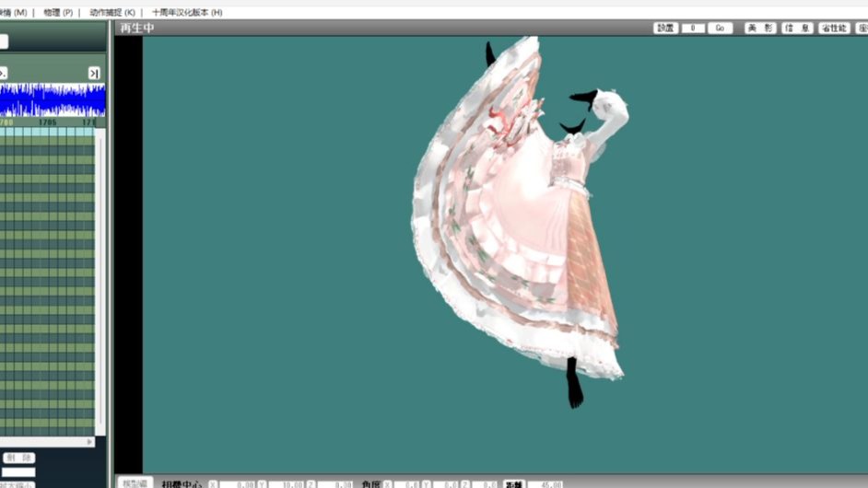Screen dimensions: 868x488
Task: Click the 角度 Y value field
Action: (x=446, y=484)
